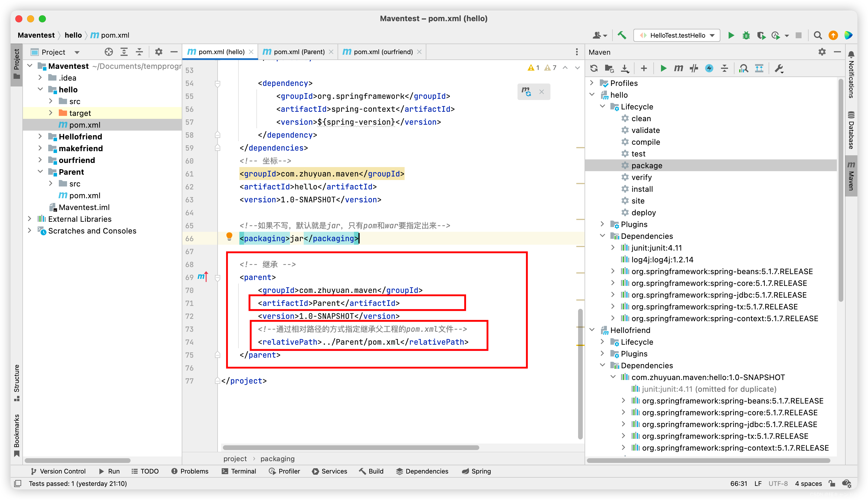868x500 pixels.
Task: Click Add Maven Projects plus icon
Action: [x=644, y=68]
